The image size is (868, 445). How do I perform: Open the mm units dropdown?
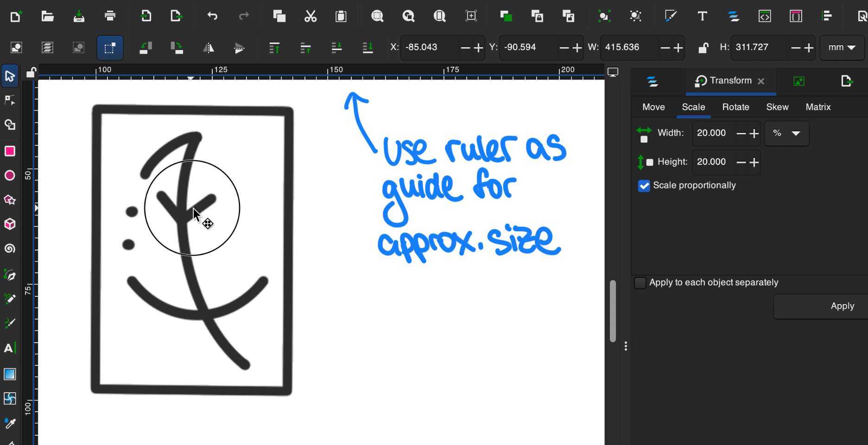(842, 48)
